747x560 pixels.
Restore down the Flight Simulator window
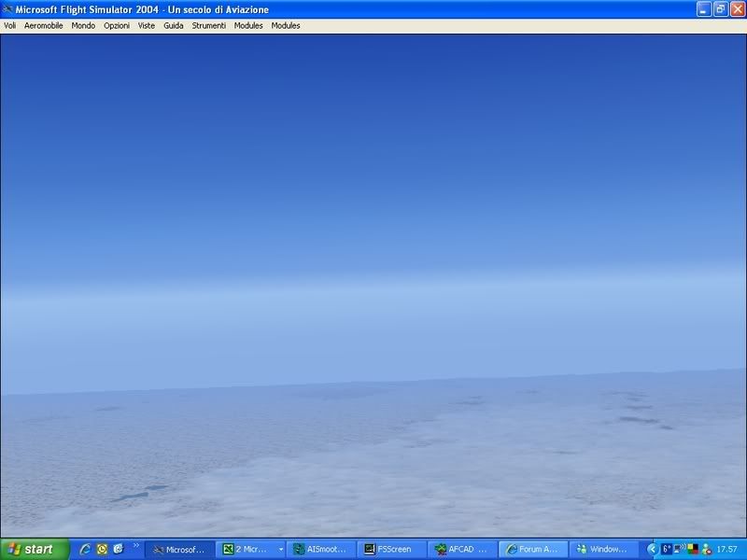721,9
